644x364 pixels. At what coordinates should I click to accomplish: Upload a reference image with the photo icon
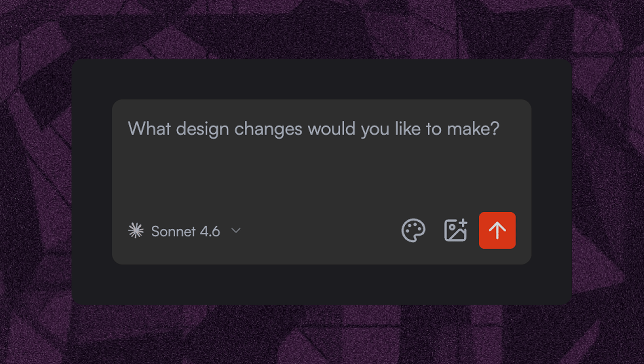coord(456,230)
